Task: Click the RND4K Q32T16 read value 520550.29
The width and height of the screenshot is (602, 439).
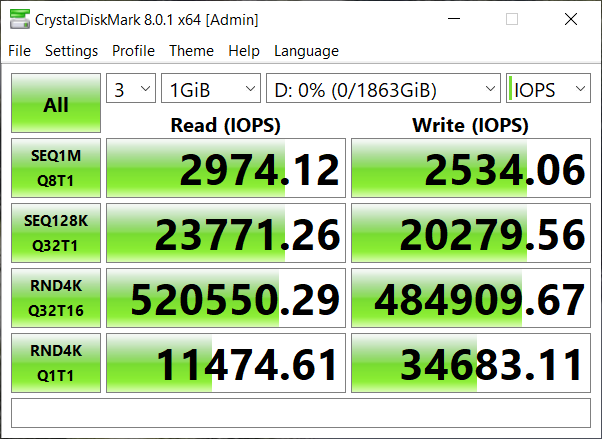Action: (226, 298)
